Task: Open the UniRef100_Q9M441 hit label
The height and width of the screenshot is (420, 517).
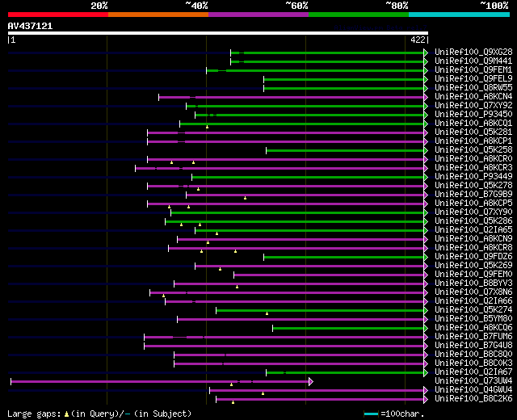Action: [x=473, y=61]
